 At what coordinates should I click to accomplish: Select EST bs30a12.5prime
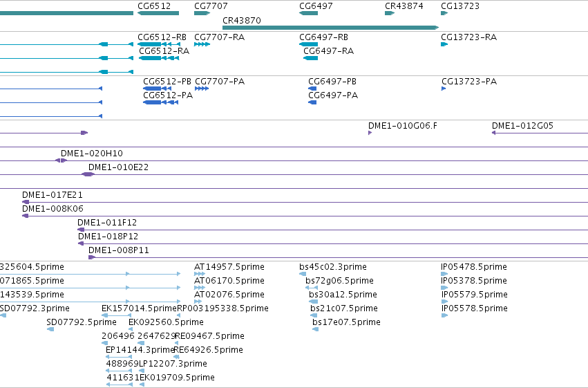(x=314, y=302)
